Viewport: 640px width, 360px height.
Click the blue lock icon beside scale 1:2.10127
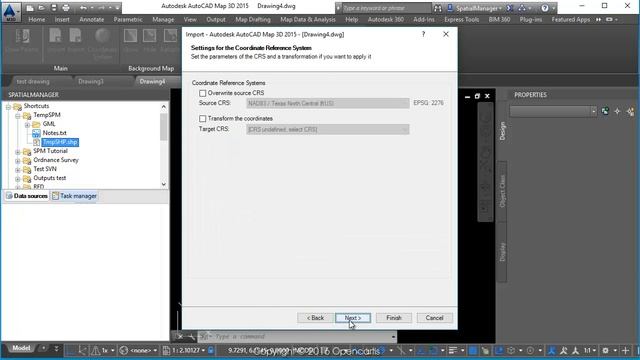[211, 350]
